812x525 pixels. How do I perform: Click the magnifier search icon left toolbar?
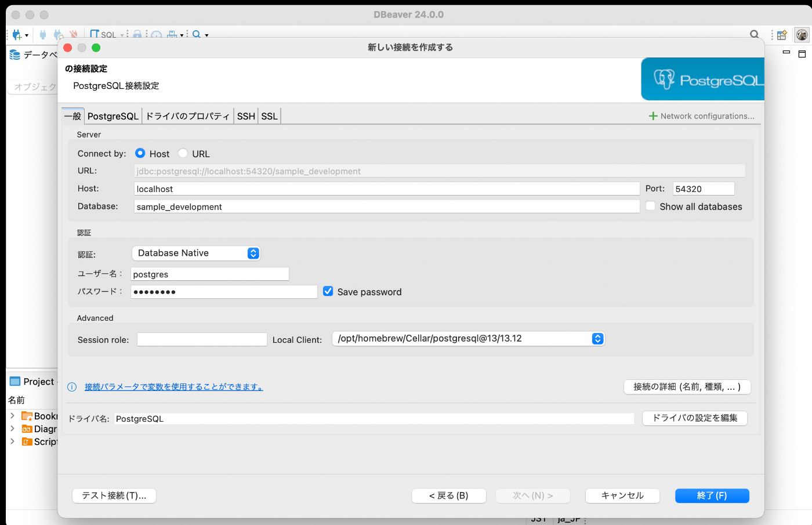tap(197, 35)
